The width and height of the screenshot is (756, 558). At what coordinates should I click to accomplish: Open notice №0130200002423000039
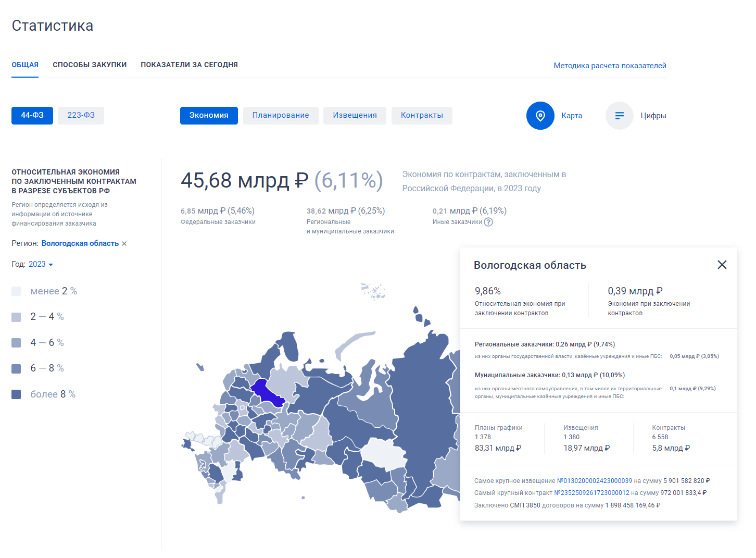click(x=595, y=481)
